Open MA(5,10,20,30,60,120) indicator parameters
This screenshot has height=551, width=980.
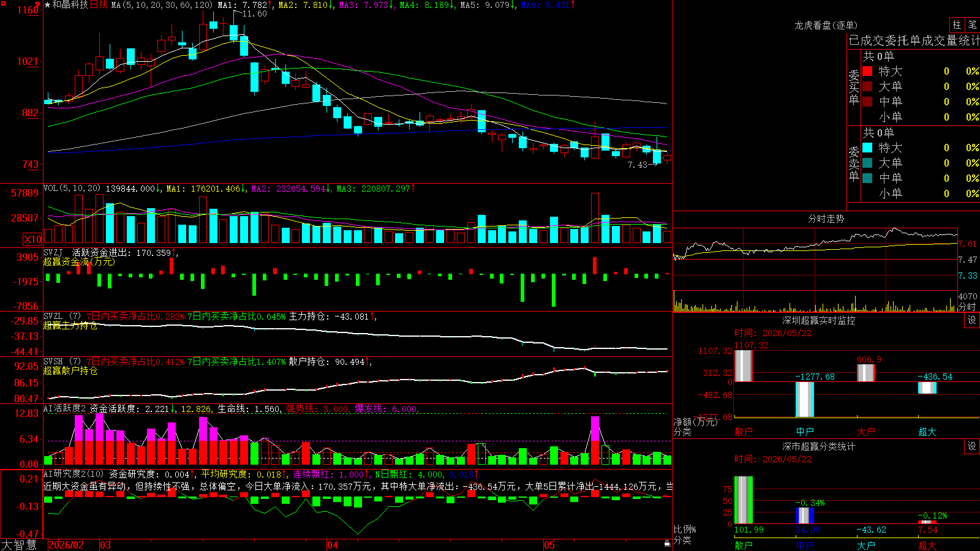[162, 5]
